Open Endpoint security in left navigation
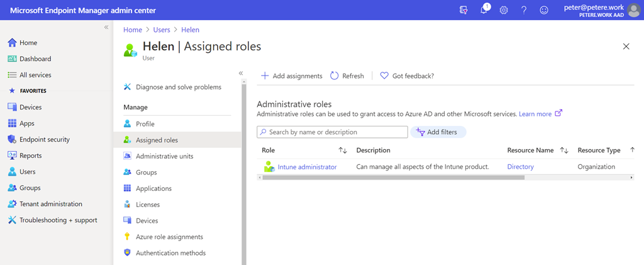The width and height of the screenshot is (644, 265). coord(44,140)
